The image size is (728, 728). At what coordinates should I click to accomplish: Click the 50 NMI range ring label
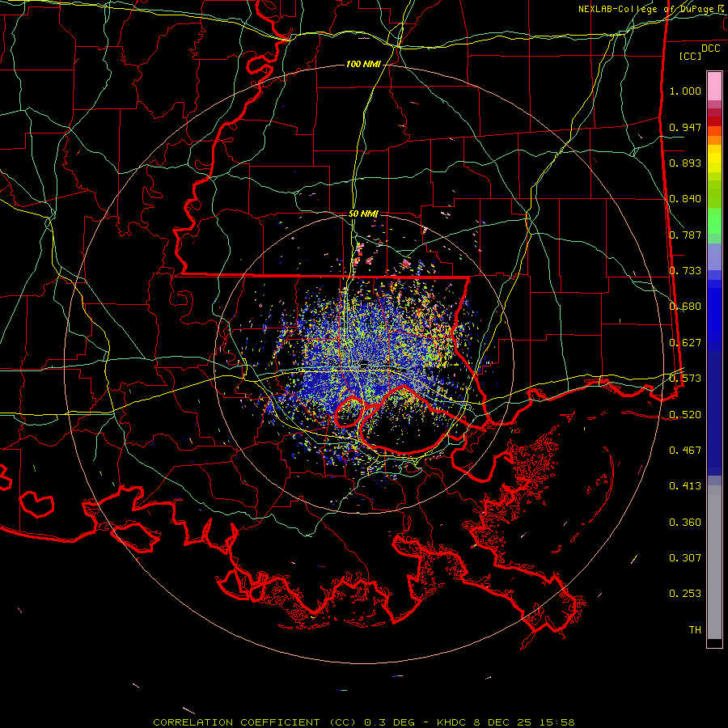363,214
